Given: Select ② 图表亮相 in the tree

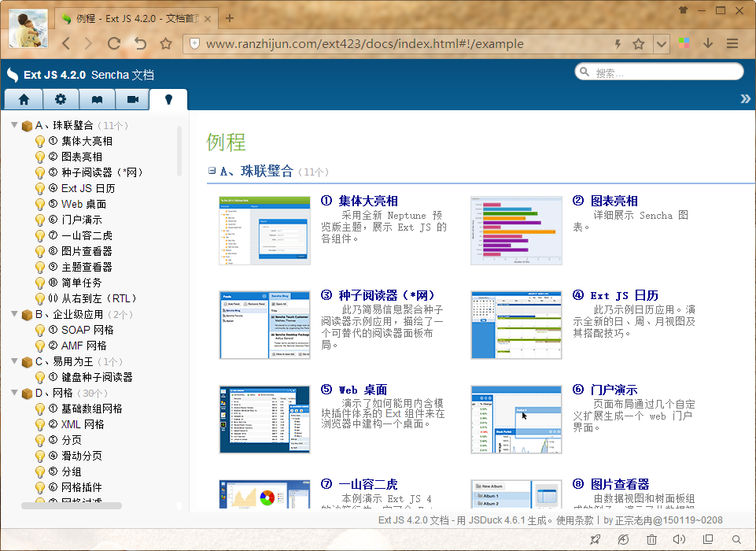Looking at the screenshot, I should coord(75,157).
